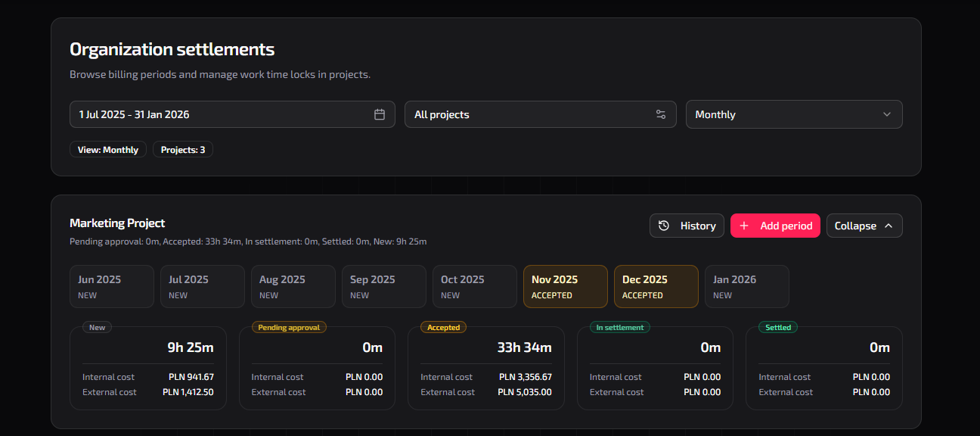Select the Jun 2025 period tile
Screen dimensions: 980x436
point(111,286)
